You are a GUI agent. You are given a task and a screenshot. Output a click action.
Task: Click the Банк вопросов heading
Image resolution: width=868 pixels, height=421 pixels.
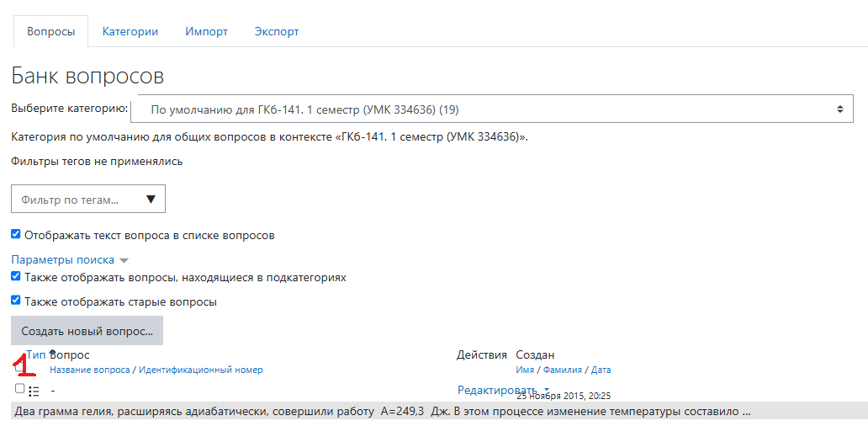point(87,76)
